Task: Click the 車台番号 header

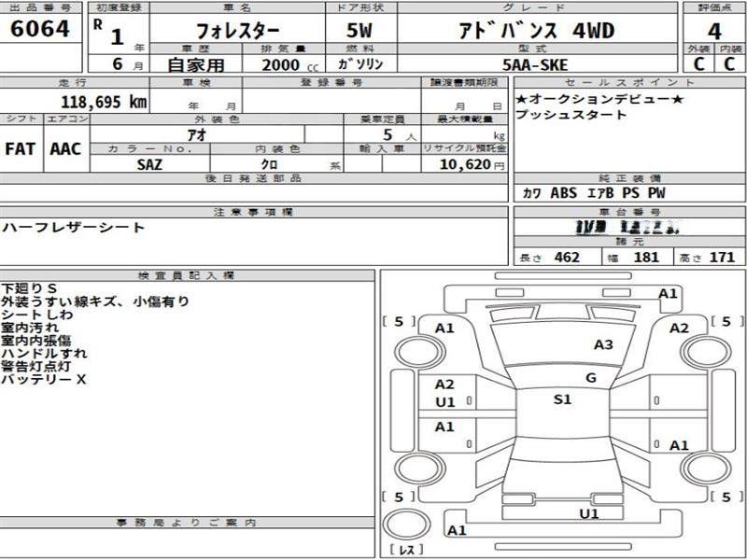Action: [x=629, y=212]
